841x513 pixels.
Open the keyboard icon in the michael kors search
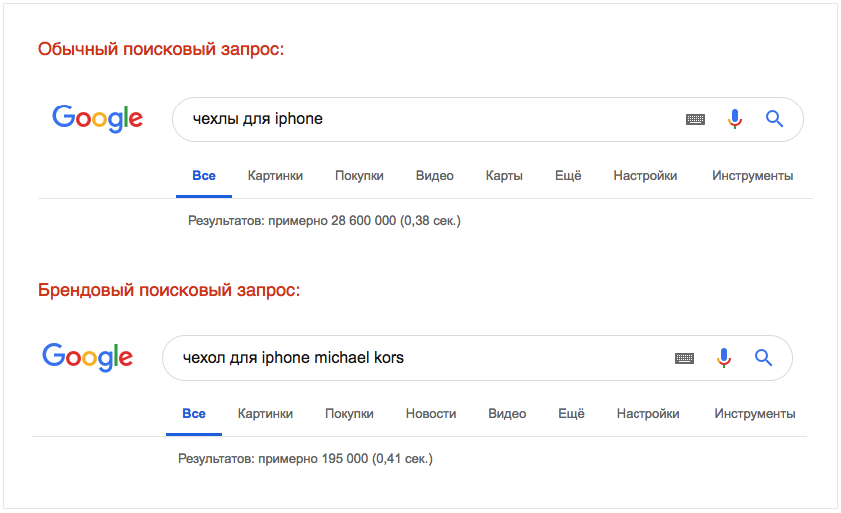pyautogui.click(x=684, y=358)
